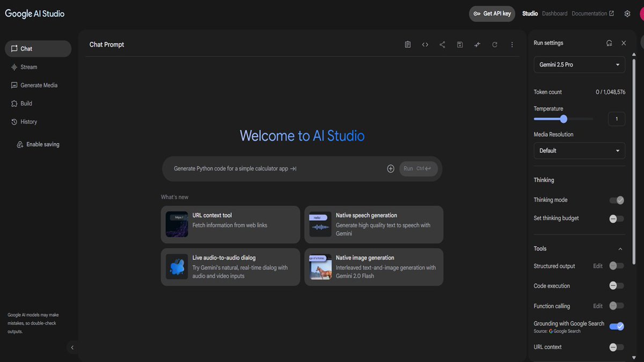Open the Dashboard tab

click(x=554, y=13)
